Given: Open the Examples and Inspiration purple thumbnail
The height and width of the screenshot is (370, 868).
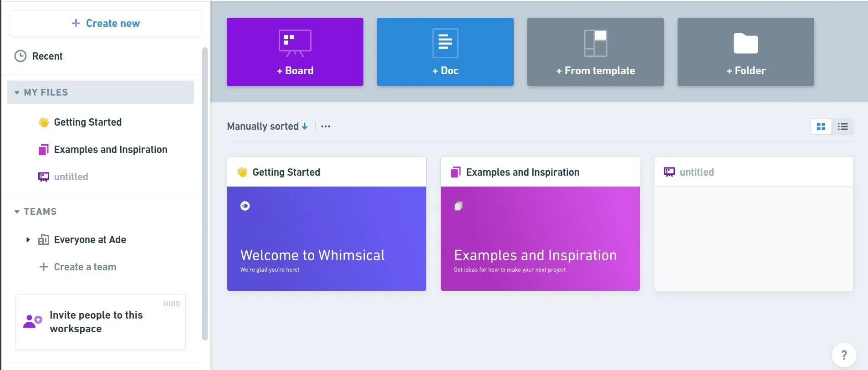Looking at the screenshot, I should click(540, 238).
